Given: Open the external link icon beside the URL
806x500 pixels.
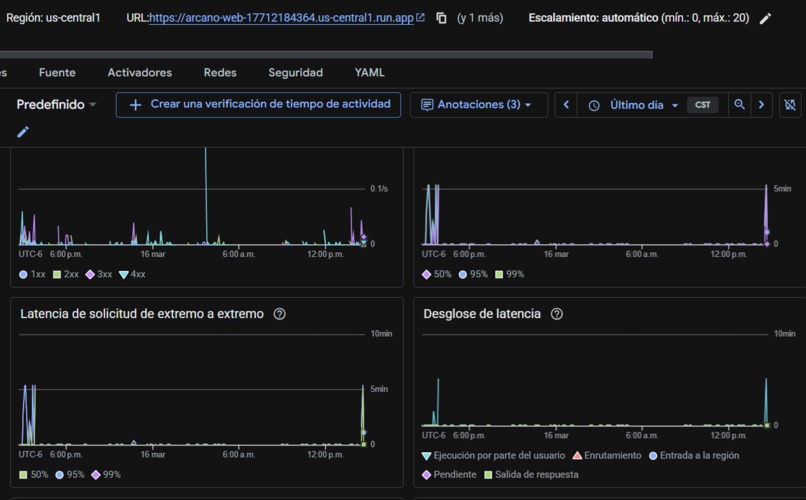Looking at the screenshot, I should point(420,17).
